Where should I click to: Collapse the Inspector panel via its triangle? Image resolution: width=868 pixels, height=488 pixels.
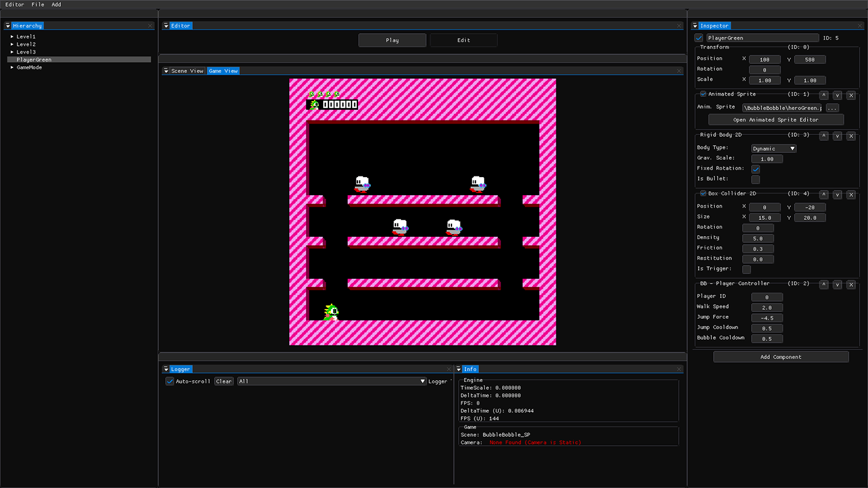(x=695, y=26)
